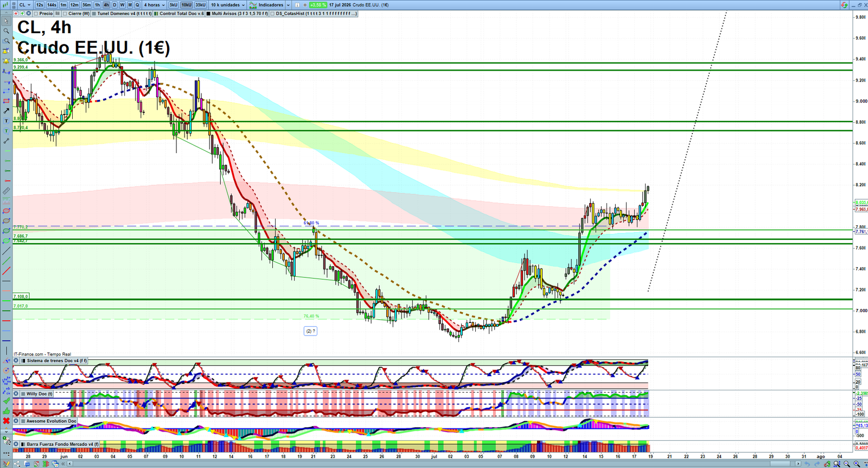Switch to daily D timeframe
Screen dimensions: 868x468
pos(114,5)
